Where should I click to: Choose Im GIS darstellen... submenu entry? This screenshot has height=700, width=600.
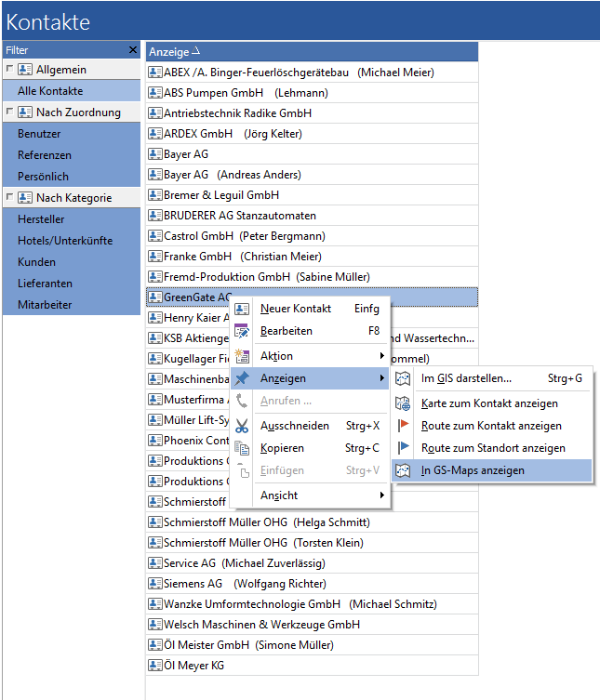(492, 378)
